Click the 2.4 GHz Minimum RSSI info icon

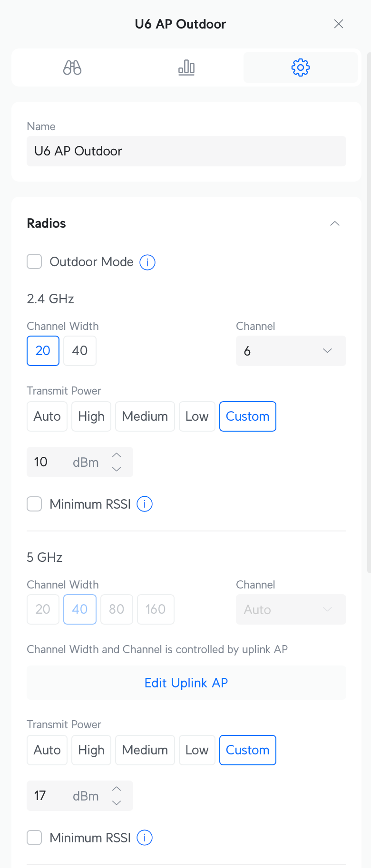pos(145,504)
